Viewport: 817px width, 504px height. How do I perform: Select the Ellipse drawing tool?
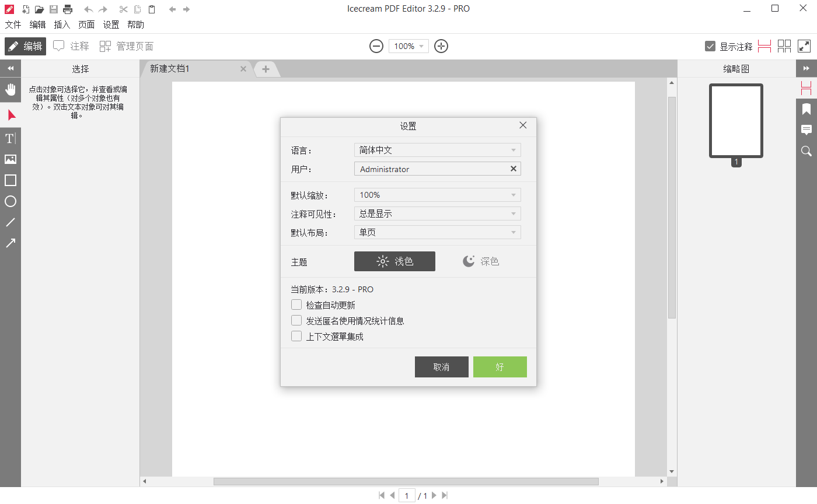point(11,201)
